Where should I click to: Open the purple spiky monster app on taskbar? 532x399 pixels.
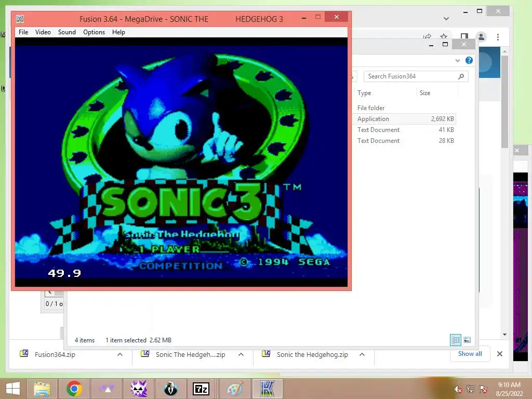point(139,389)
